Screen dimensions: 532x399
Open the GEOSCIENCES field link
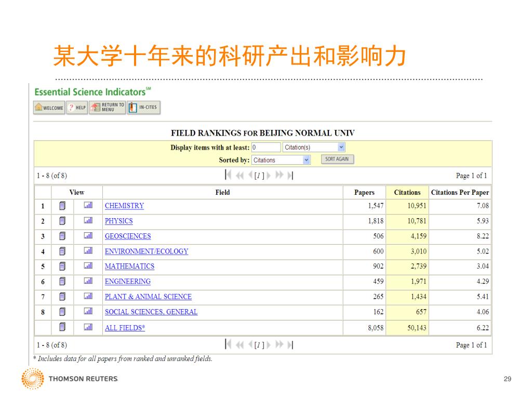pos(128,236)
